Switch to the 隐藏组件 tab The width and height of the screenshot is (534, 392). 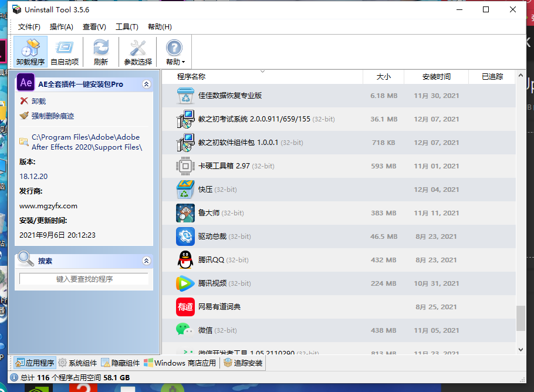point(120,363)
